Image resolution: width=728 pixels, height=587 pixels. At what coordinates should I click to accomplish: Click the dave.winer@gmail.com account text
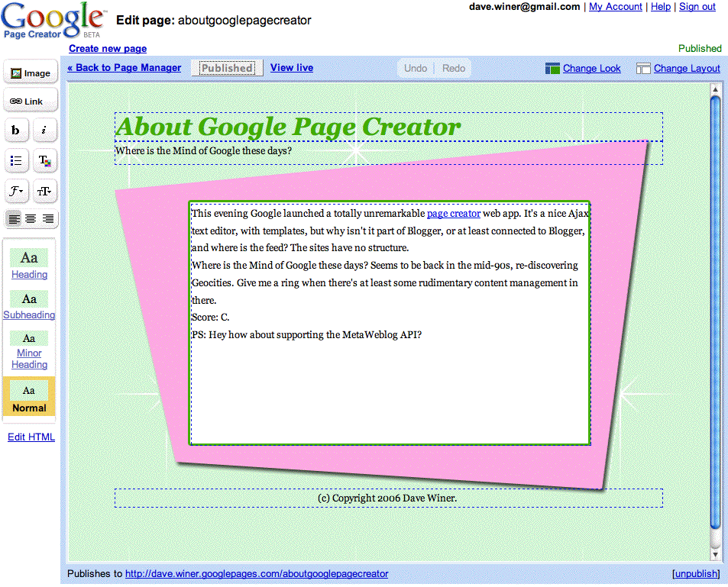525,7
